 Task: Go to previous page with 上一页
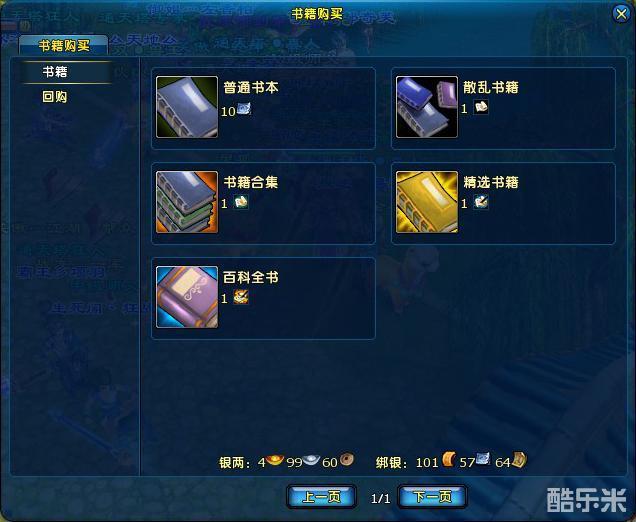(322, 496)
